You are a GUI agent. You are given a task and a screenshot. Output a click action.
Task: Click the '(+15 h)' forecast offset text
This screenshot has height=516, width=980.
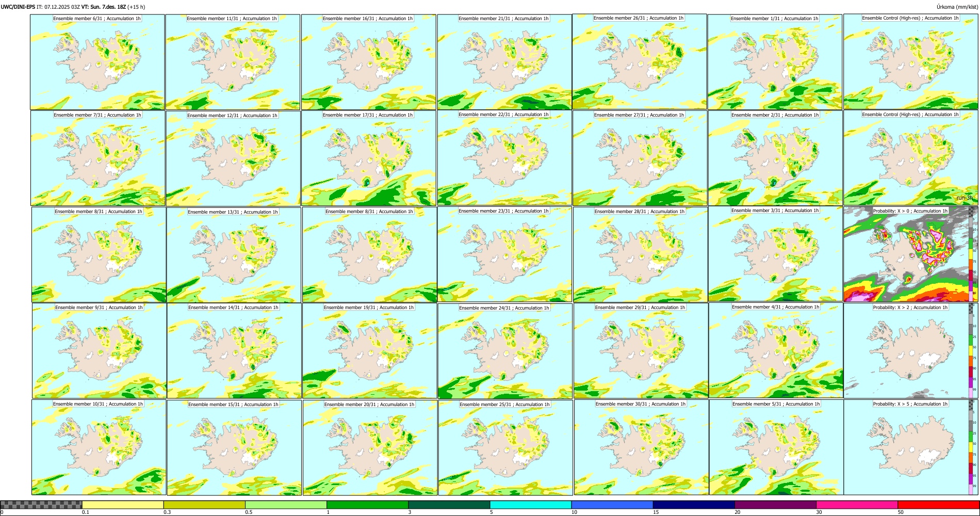[x=136, y=7]
